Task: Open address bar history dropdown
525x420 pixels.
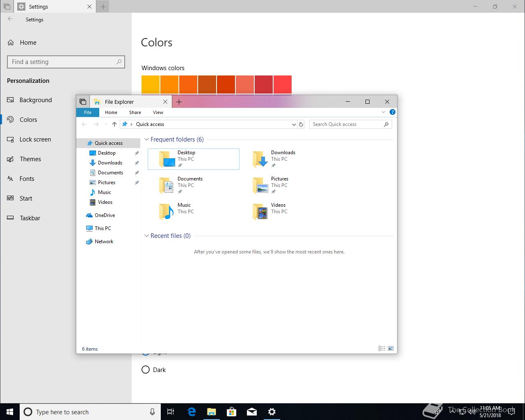Action: point(294,124)
